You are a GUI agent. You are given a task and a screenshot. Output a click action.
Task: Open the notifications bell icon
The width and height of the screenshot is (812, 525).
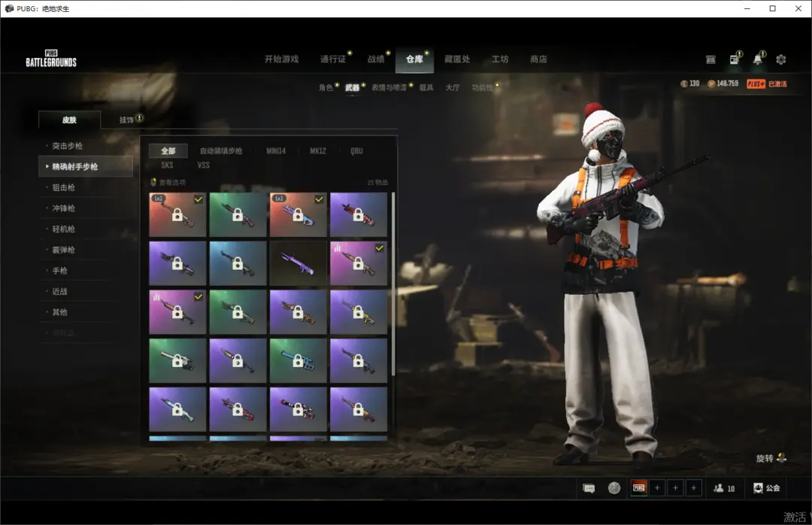(758, 59)
